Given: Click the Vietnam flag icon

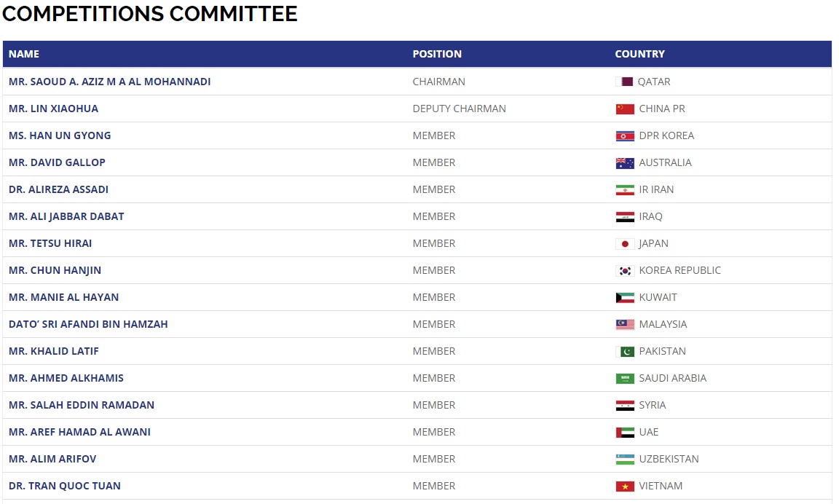Looking at the screenshot, I should 625,487.
